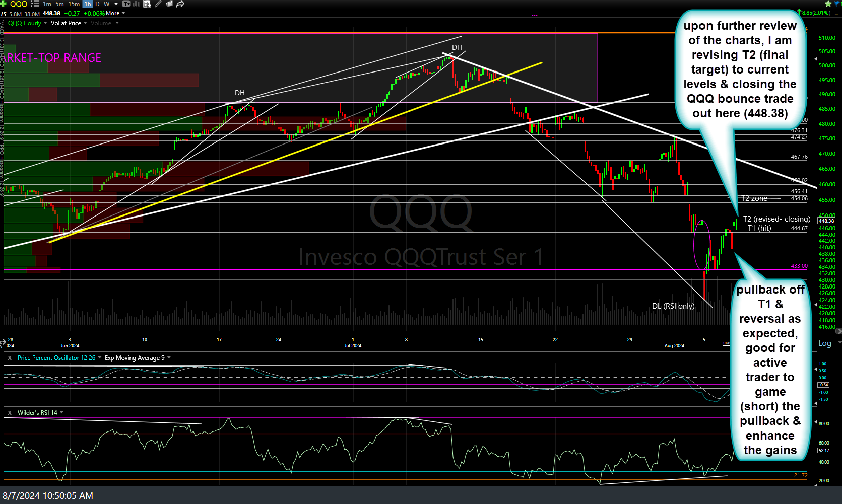This screenshot has width=842, height=504.
Task: Open the more timeframes dropdown arrow
Action: [x=116, y=4]
